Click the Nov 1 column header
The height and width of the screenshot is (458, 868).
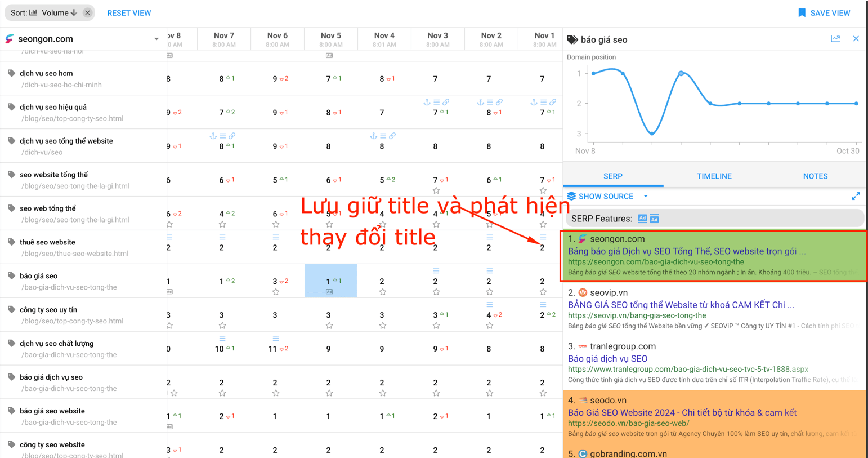coord(544,39)
